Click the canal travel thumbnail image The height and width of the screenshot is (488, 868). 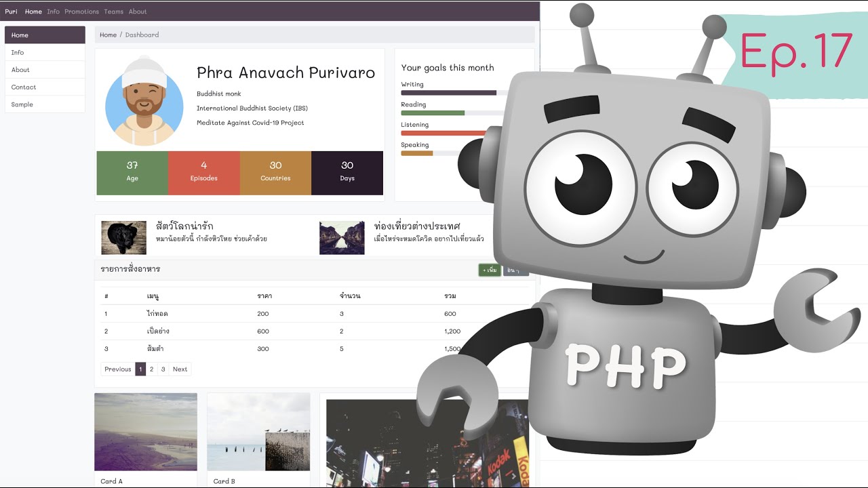[342, 237]
